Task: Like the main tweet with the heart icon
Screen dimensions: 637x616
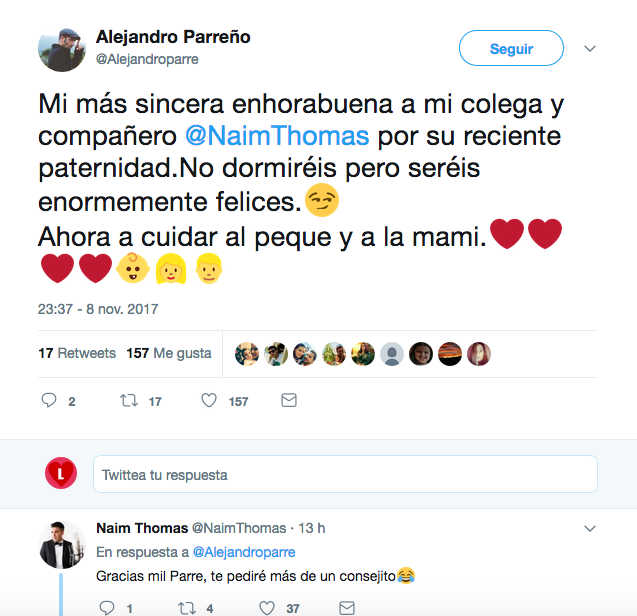Action: 209,400
